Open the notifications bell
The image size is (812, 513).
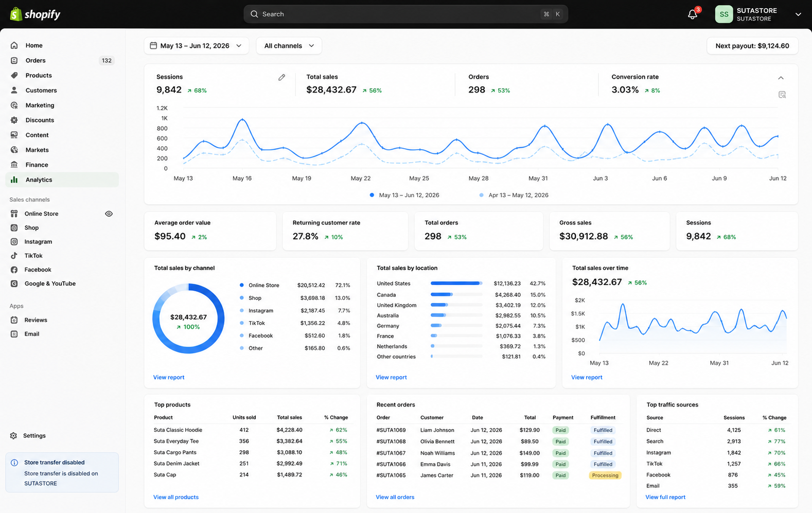point(693,14)
